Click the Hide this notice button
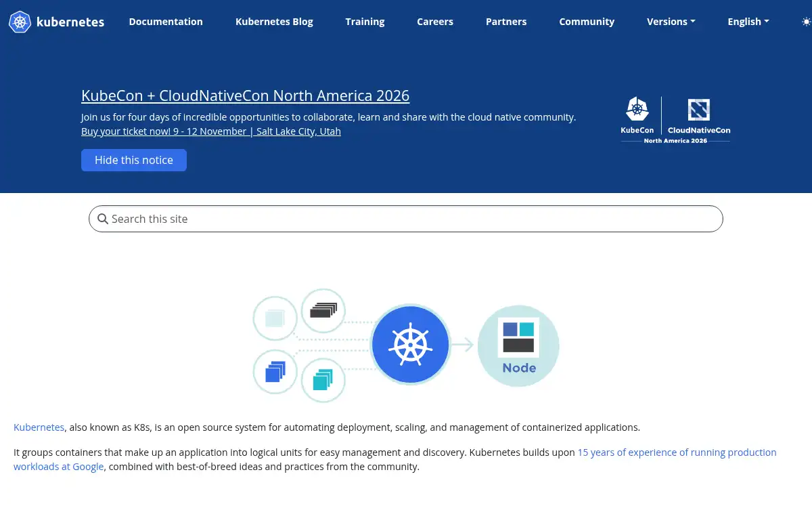 point(134,160)
